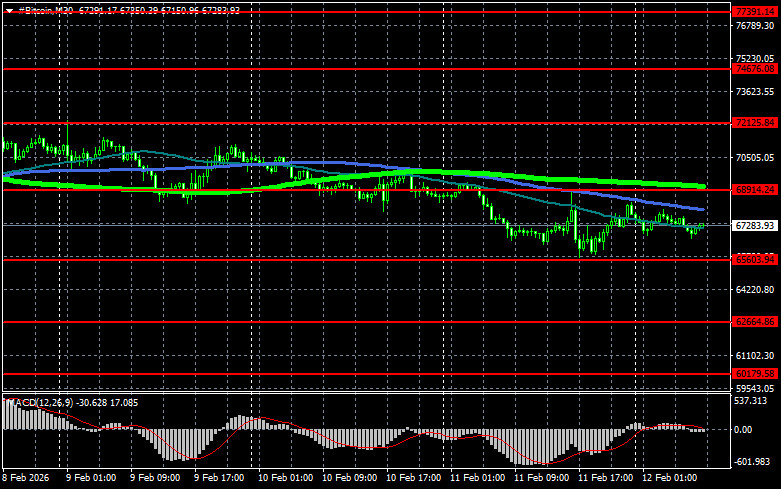781x489 pixels.
Task: Click the 11 Feb 09:00 time label
Action: (x=541, y=478)
